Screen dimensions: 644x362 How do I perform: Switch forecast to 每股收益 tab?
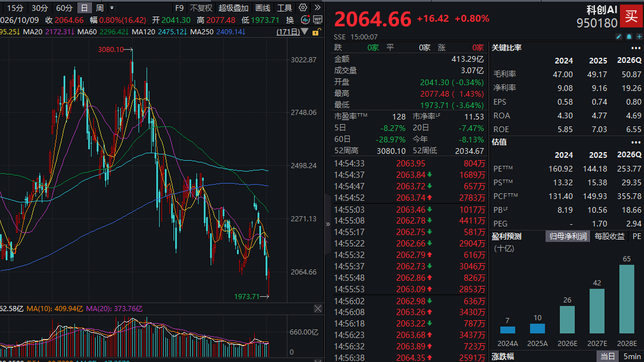point(610,236)
